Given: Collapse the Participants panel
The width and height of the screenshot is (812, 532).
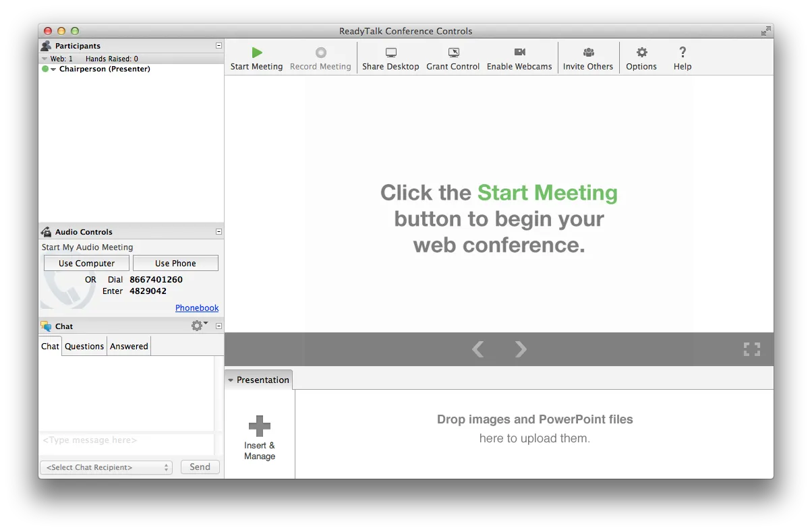Looking at the screenshot, I should pyautogui.click(x=217, y=45).
